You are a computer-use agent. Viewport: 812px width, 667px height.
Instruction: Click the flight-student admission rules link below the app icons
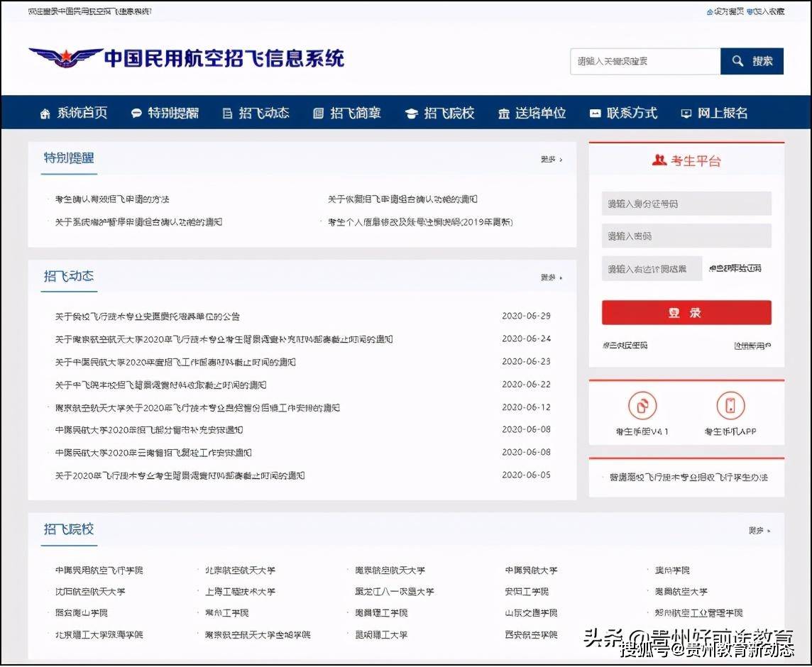click(688, 477)
